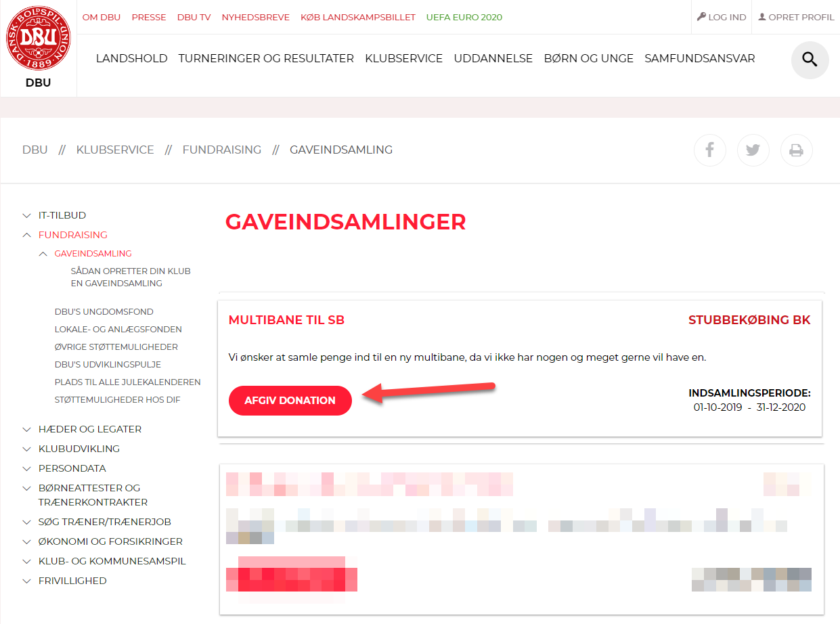The height and width of the screenshot is (624, 840).
Task: Open DBU'S UNGDOMSFOND sidebar item
Action: (x=104, y=312)
